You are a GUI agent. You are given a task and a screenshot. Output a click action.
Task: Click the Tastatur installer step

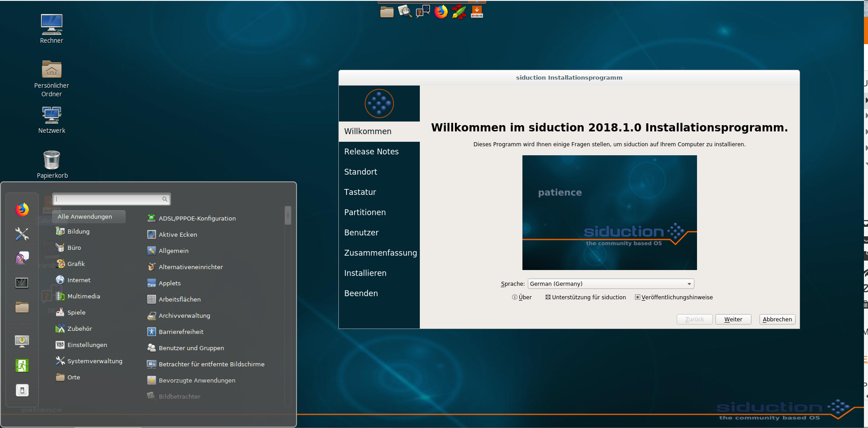click(x=379, y=192)
